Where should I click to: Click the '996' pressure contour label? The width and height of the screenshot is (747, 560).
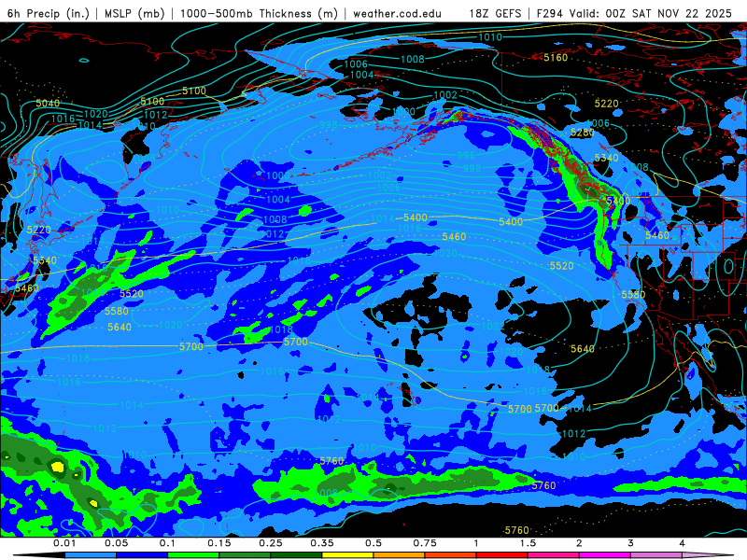pyautogui.click(x=466, y=155)
